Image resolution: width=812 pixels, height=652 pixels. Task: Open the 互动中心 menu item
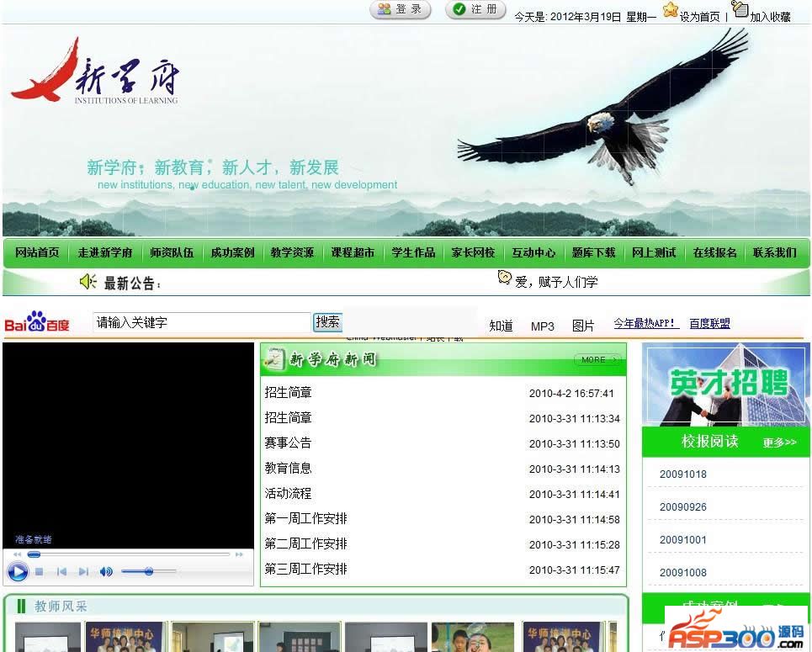[534, 252]
